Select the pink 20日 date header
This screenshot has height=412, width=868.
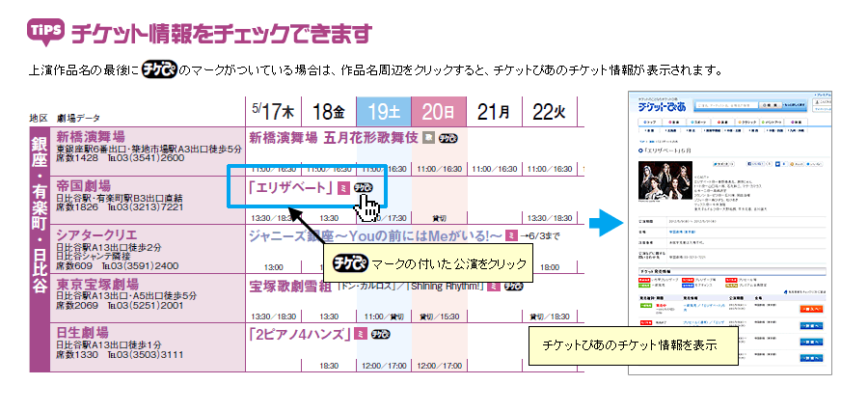tap(439, 112)
